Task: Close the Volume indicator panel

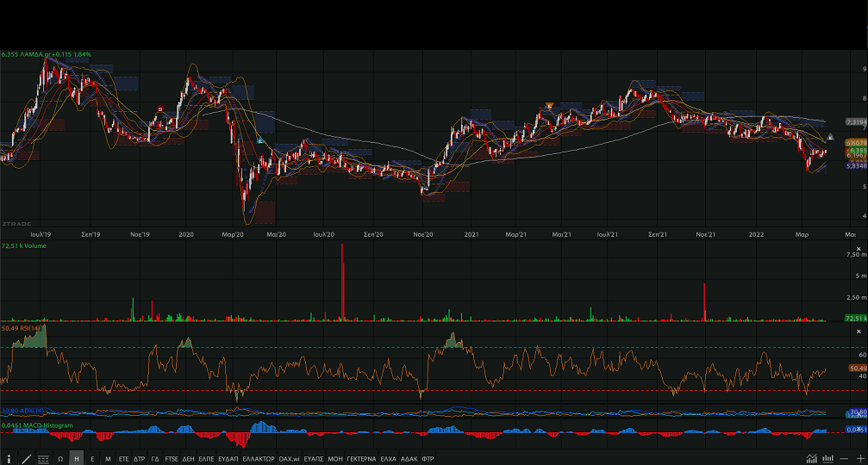Action: (858, 246)
